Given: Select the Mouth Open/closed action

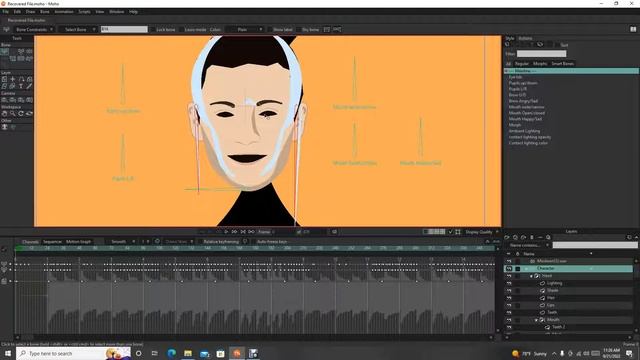Looking at the screenshot, I should 527,113.
